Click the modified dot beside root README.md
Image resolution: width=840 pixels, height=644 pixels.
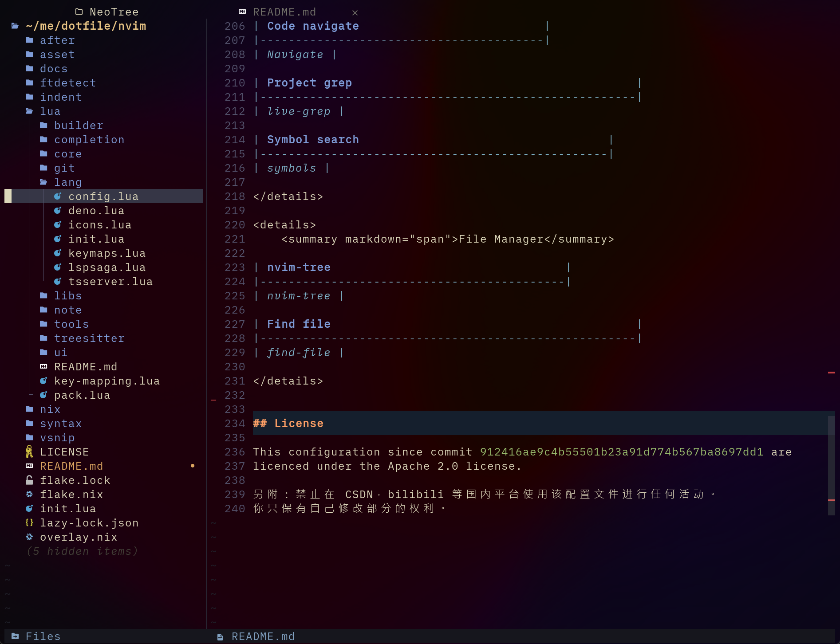193,466
